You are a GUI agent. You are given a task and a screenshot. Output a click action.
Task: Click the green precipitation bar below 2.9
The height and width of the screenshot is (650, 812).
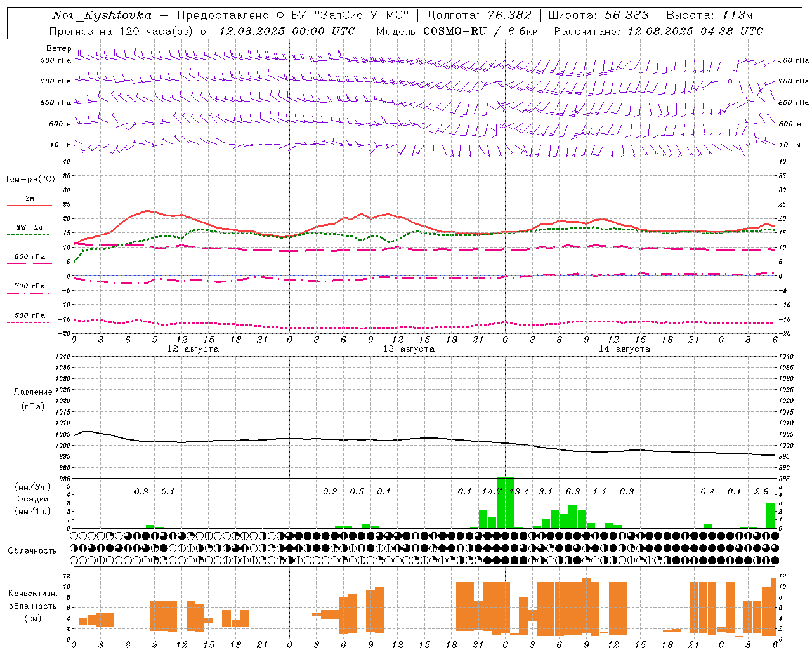click(771, 515)
